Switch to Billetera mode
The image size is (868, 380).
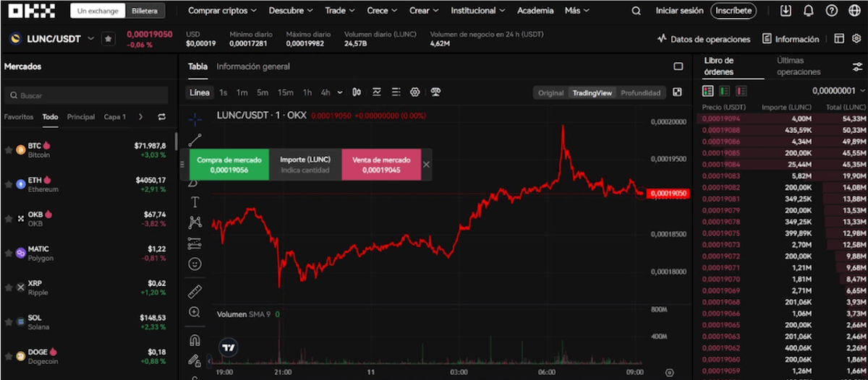point(145,11)
